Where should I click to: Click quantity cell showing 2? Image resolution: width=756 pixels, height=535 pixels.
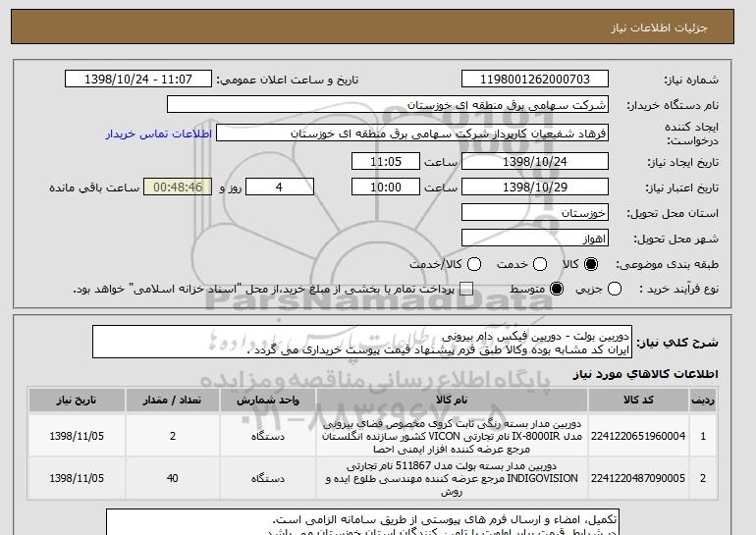click(x=173, y=436)
